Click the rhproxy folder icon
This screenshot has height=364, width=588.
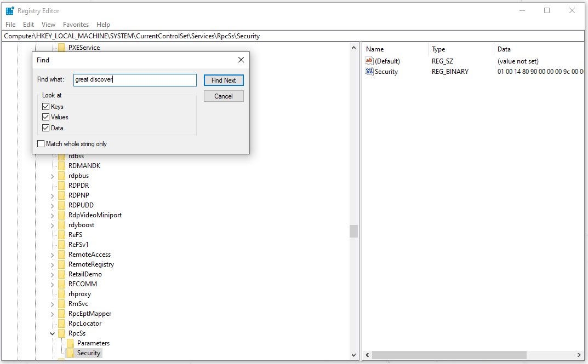coord(61,294)
